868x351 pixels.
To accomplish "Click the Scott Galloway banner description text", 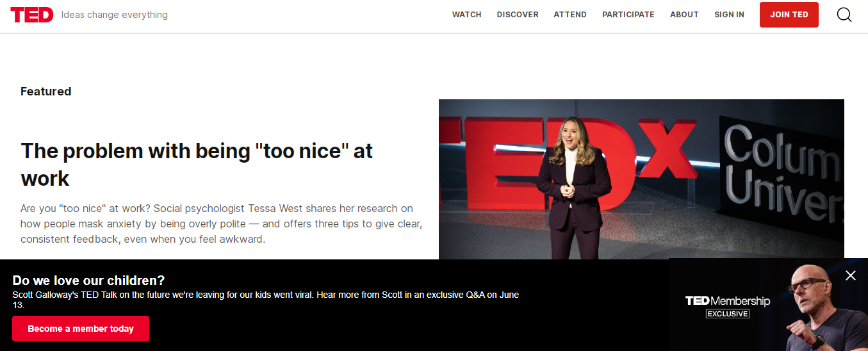I will click(266, 300).
